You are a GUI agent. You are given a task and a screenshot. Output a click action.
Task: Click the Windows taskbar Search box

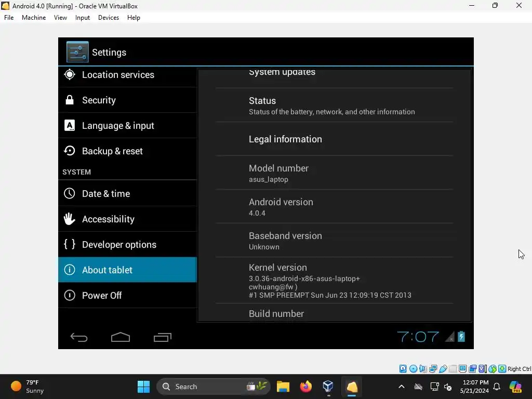[213, 387]
